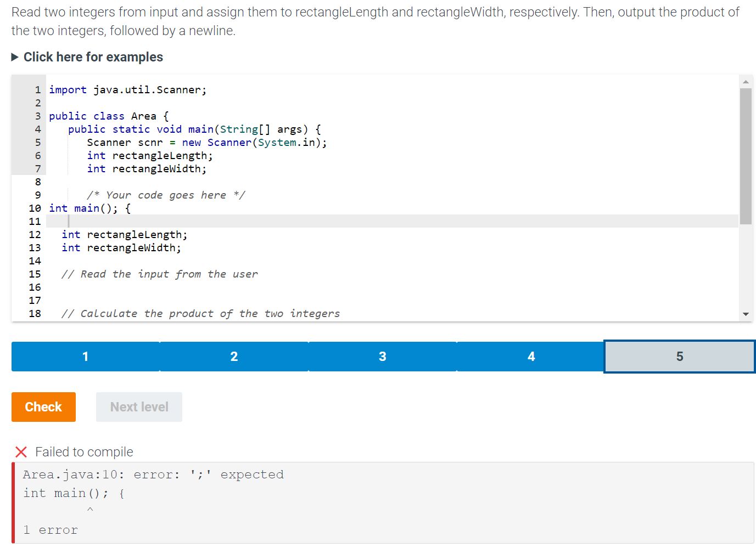Viewport: 756px width, 548px height.
Task: Switch to level 4
Action: point(531,357)
